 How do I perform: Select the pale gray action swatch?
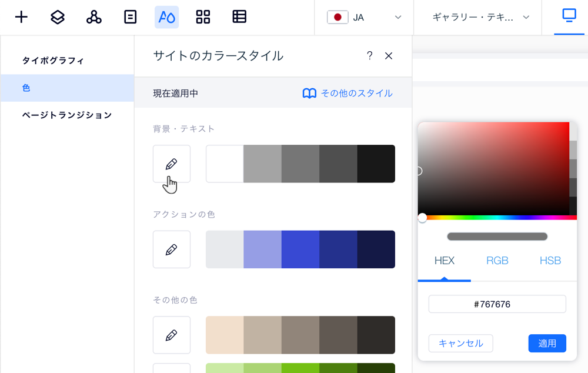pyautogui.click(x=225, y=249)
